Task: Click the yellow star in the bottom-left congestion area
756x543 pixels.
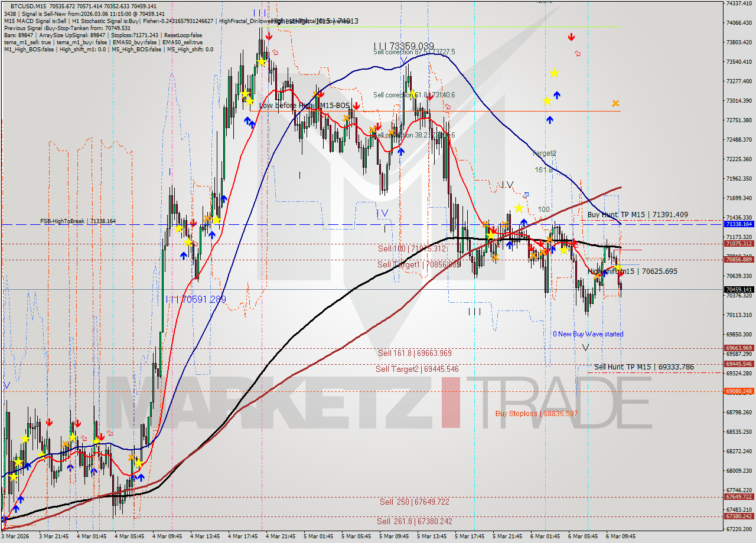Action: (x=25, y=439)
